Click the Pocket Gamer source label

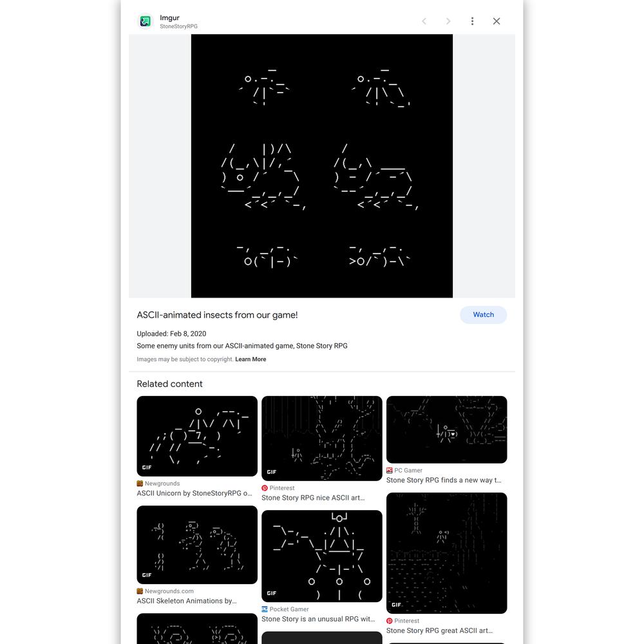coord(289,609)
